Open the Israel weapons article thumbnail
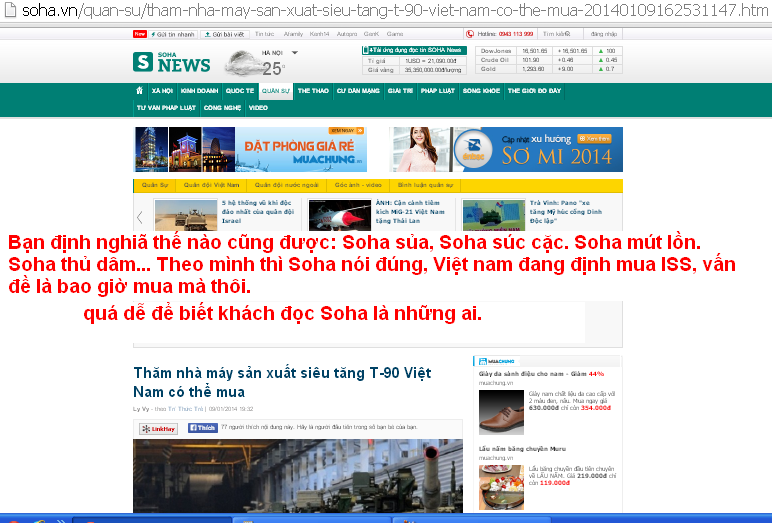772x523 pixels. 186,215
